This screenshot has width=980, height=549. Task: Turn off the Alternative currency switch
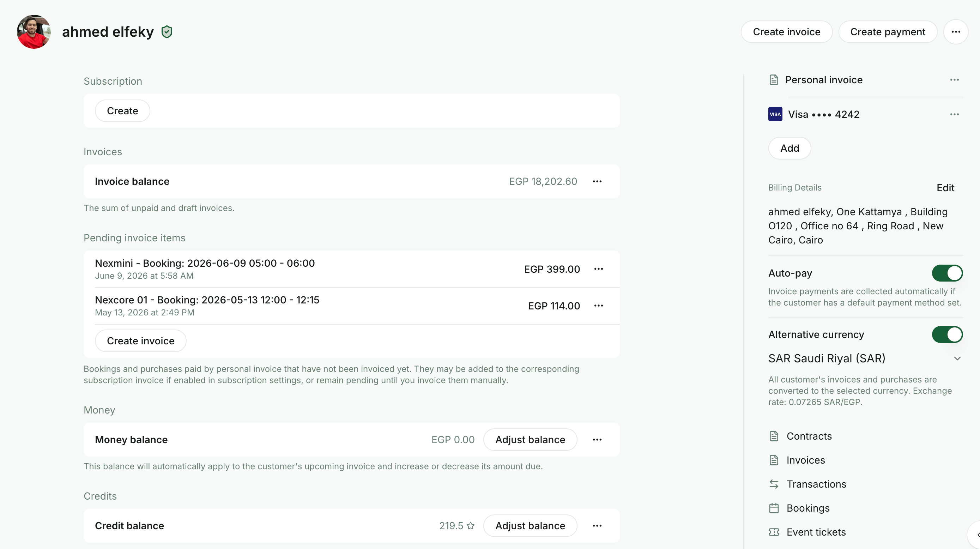pos(947,335)
